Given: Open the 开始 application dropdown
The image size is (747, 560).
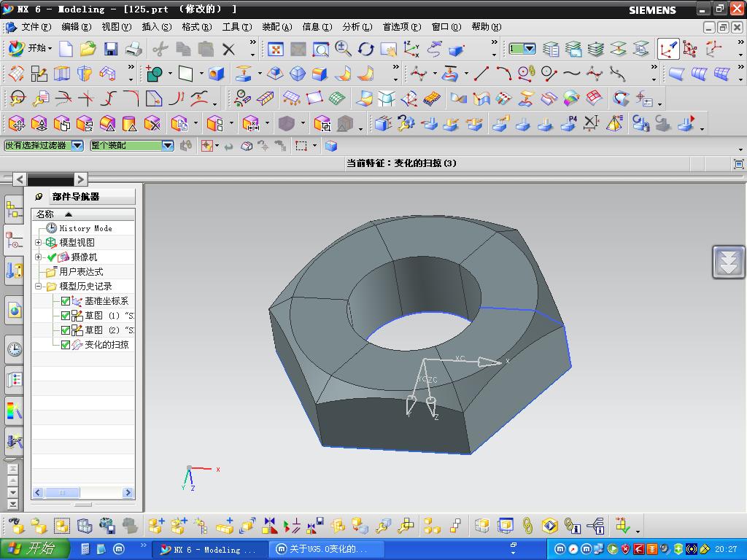Looking at the screenshot, I should coord(40,48).
